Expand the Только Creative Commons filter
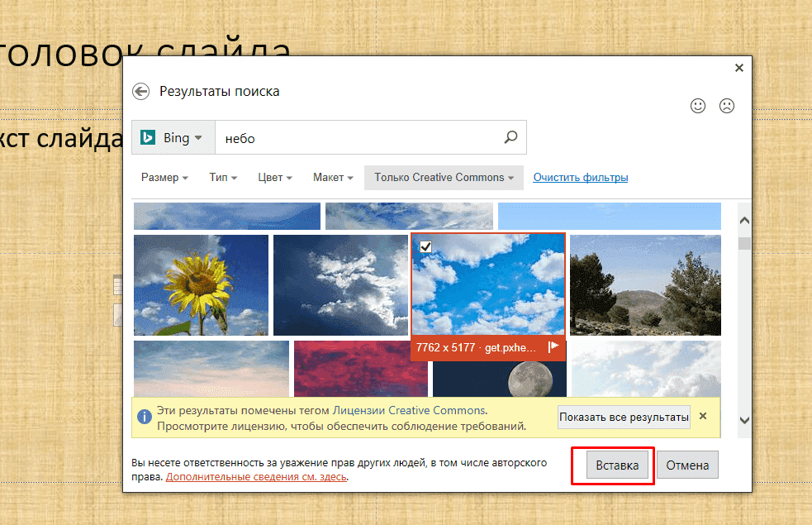 pyautogui.click(x=443, y=177)
